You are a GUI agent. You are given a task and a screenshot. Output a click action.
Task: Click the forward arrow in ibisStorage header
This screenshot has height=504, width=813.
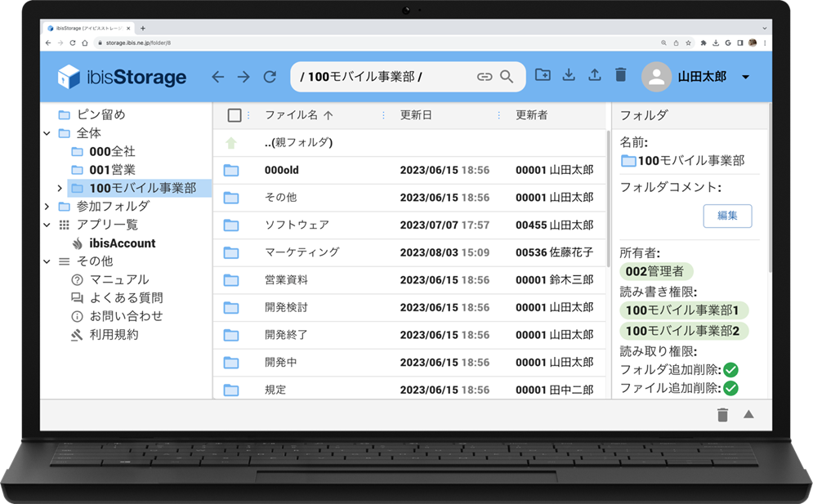(x=243, y=77)
